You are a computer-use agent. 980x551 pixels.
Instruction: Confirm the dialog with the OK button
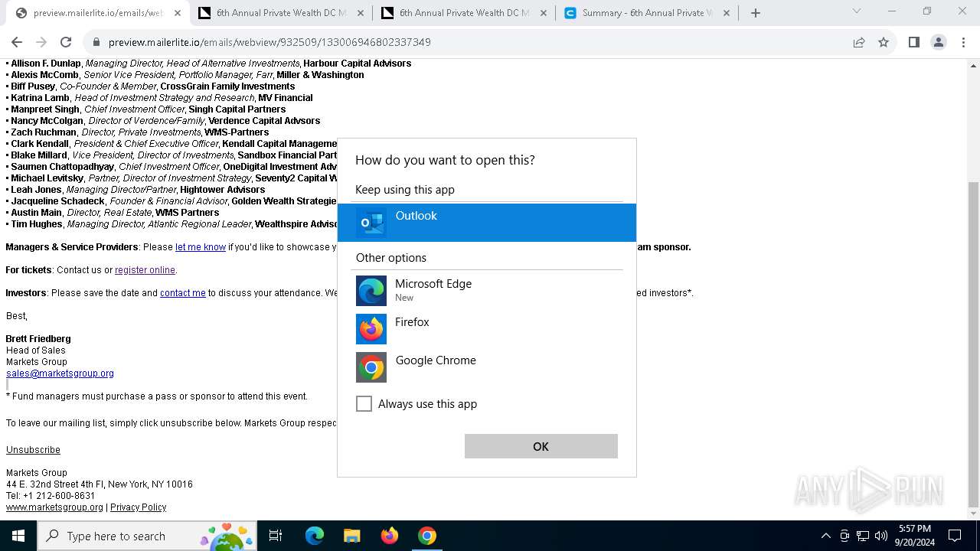(541, 446)
